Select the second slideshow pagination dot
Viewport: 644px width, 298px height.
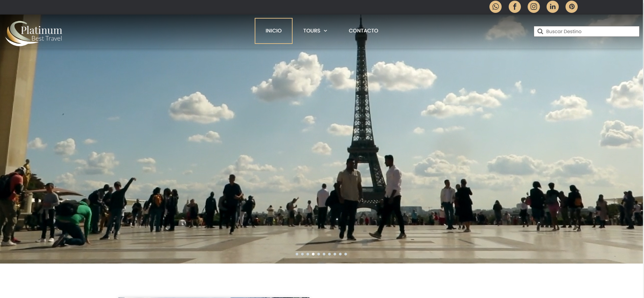(x=302, y=254)
